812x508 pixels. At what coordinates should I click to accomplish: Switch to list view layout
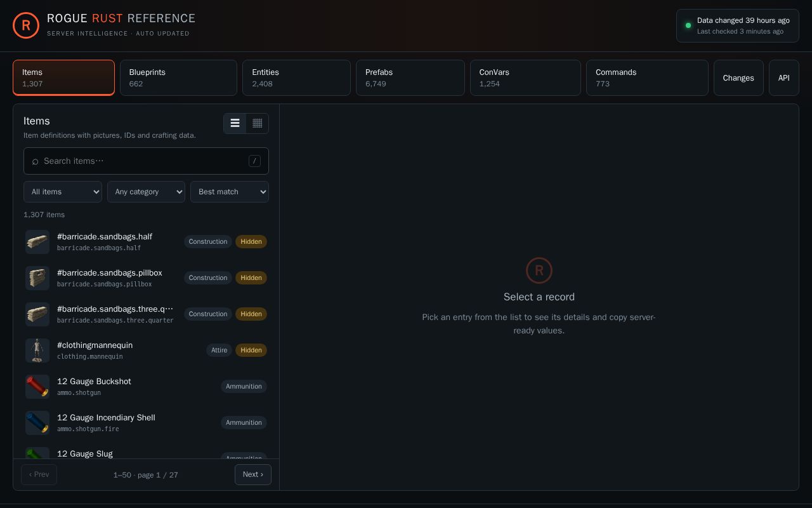(235, 123)
